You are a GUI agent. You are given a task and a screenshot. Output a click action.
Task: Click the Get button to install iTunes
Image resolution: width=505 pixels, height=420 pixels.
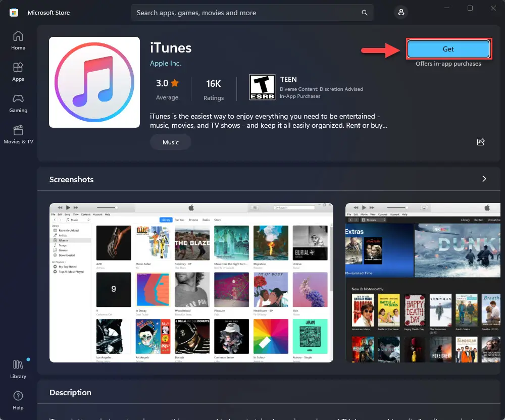(x=448, y=49)
